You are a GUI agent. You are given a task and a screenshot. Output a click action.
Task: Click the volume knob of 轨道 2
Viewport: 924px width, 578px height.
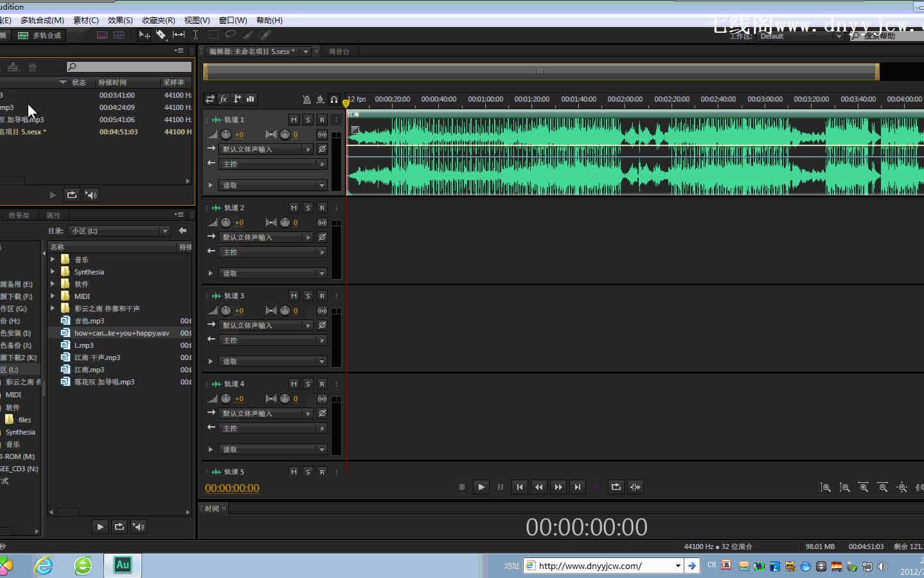pos(226,222)
